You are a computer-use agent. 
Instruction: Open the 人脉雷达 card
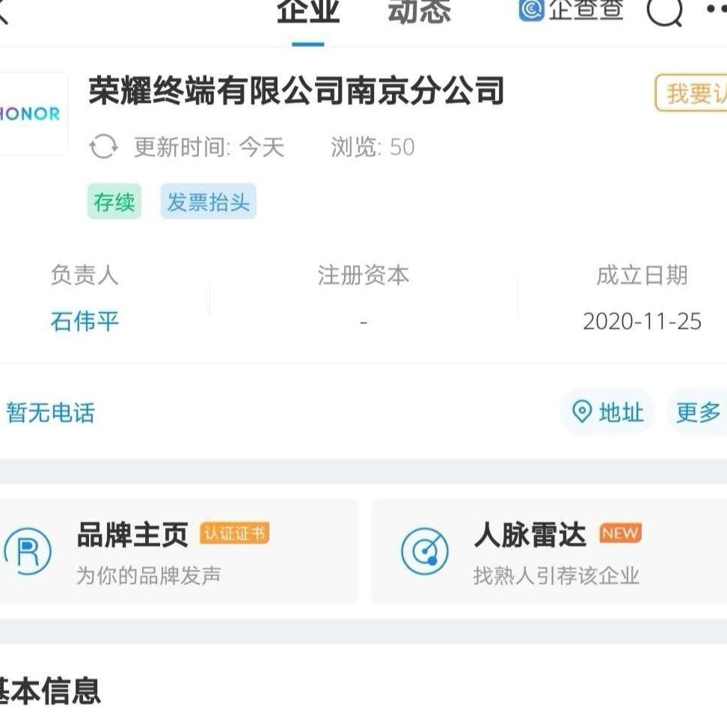(x=549, y=551)
